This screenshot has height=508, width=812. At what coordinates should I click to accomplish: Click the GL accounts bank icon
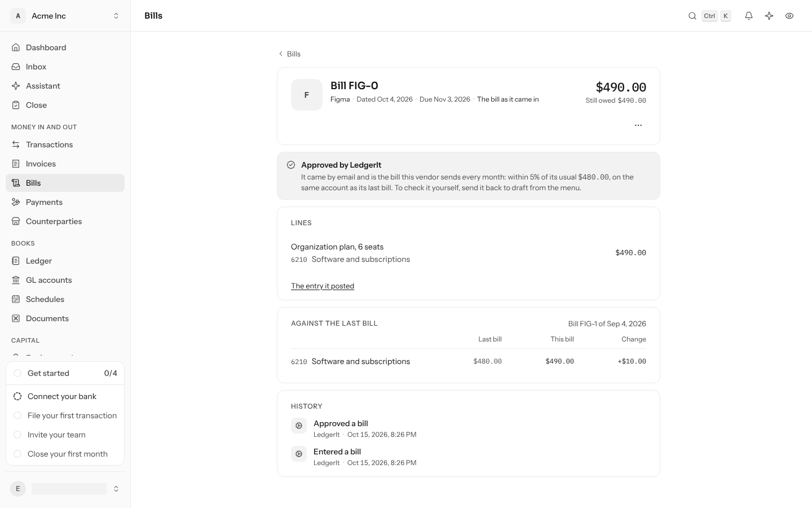click(16, 280)
